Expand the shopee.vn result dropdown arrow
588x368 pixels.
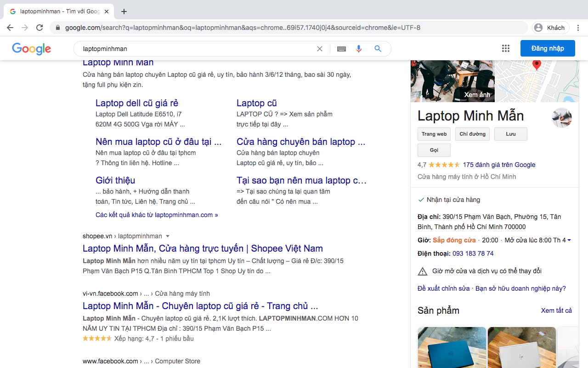(x=168, y=236)
